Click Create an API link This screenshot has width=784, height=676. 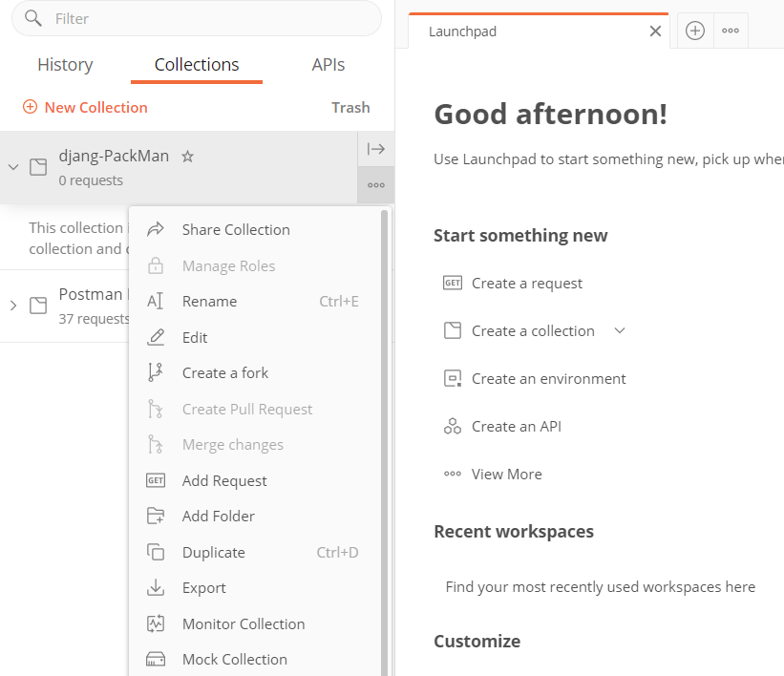[x=517, y=427]
